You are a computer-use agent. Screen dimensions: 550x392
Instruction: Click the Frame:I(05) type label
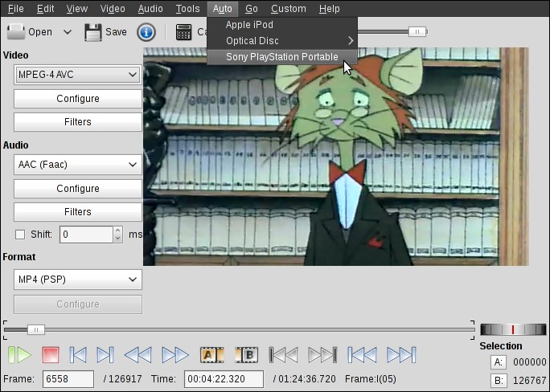tap(371, 379)
